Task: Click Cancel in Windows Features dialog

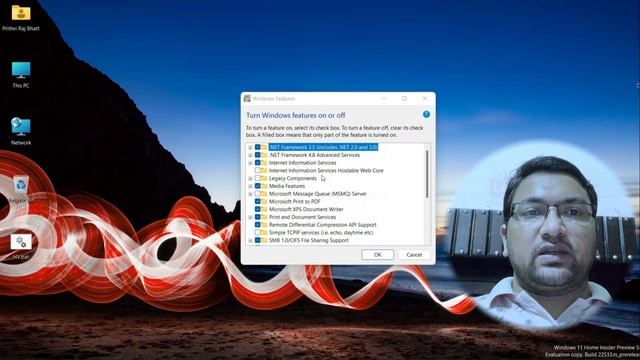Action: pos(414,254)
